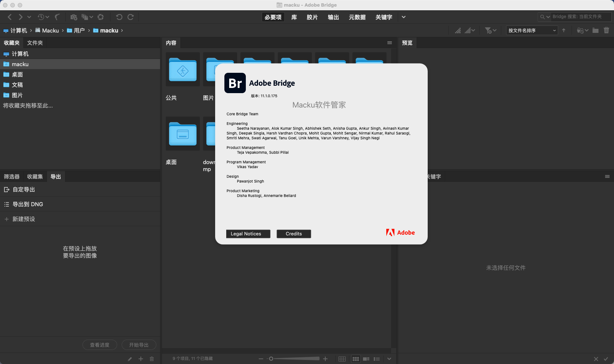Click 用户 in the breadcrumb path

(x=76, y=30)
